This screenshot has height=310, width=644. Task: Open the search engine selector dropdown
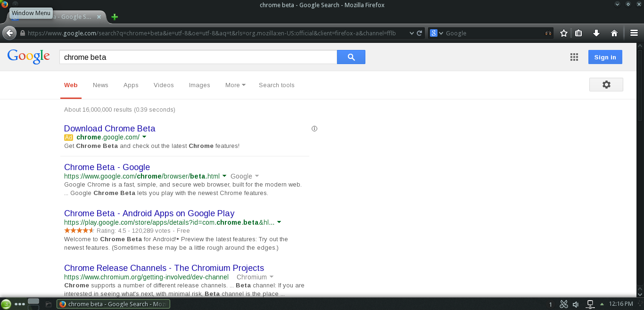click(x=437, y=33)
